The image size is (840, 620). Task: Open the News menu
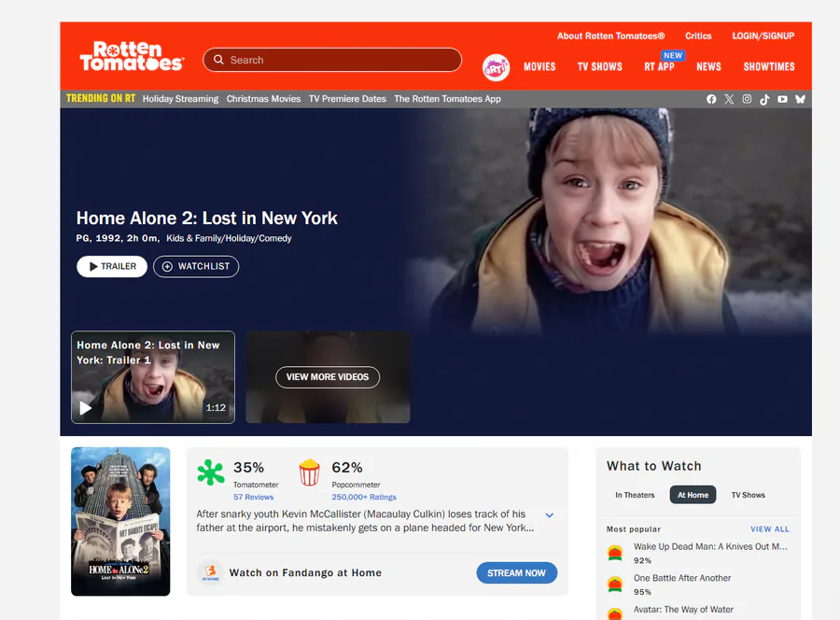pos(708,67)
